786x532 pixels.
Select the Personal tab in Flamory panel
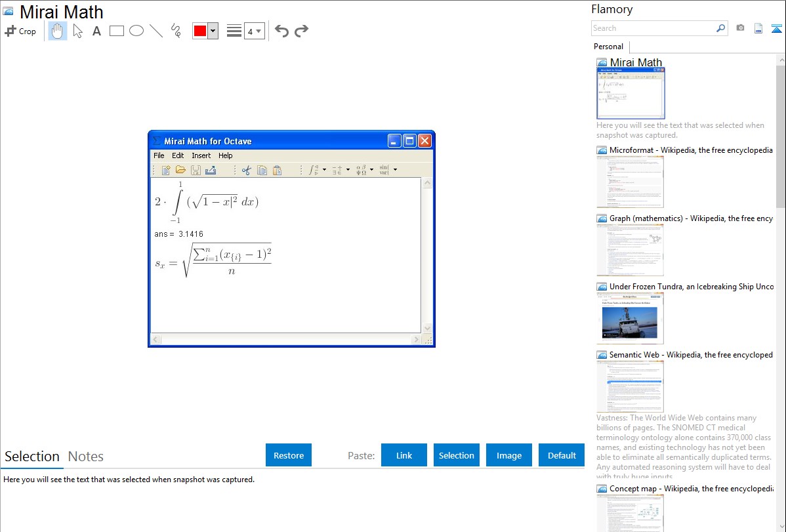click(609, 47)
